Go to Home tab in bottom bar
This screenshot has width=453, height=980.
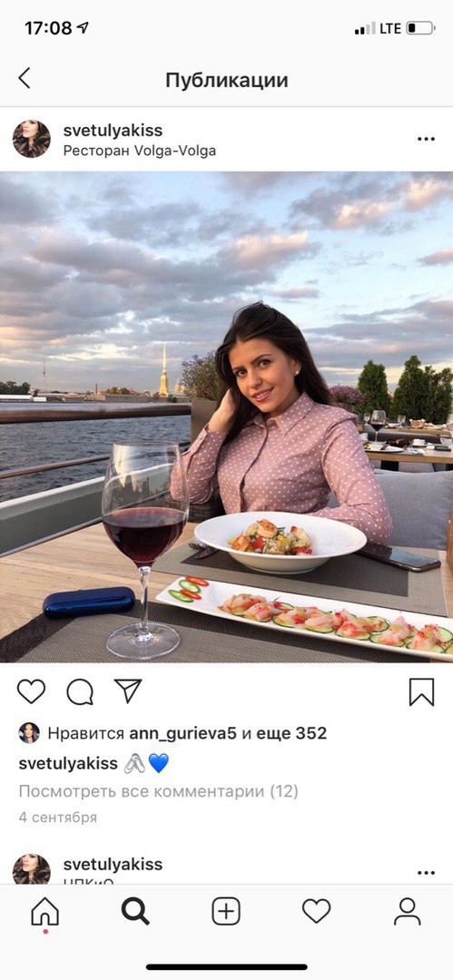coord(45,912)
